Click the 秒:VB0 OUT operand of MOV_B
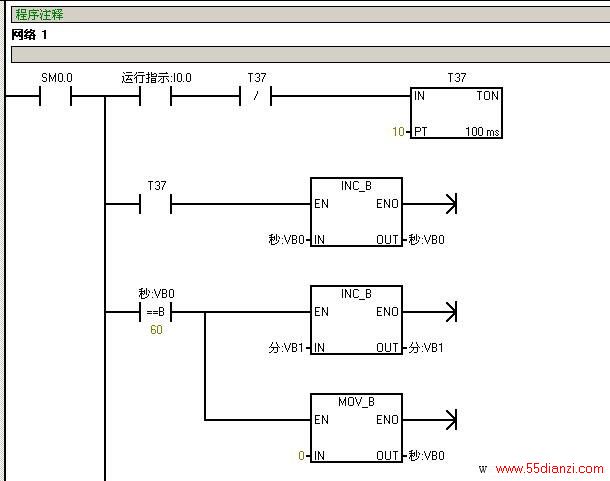 coord(426,456)
